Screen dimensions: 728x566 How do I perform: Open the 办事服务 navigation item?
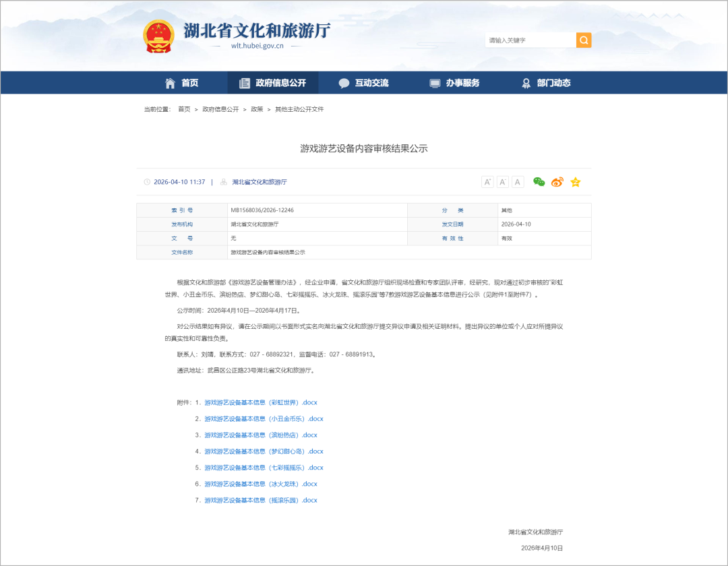click(x=455, y=83)
